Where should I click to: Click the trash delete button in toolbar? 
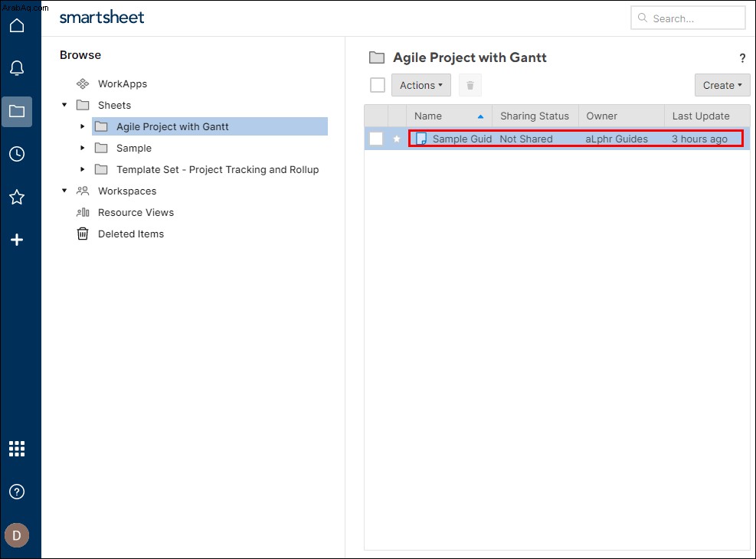pos(470,85)
